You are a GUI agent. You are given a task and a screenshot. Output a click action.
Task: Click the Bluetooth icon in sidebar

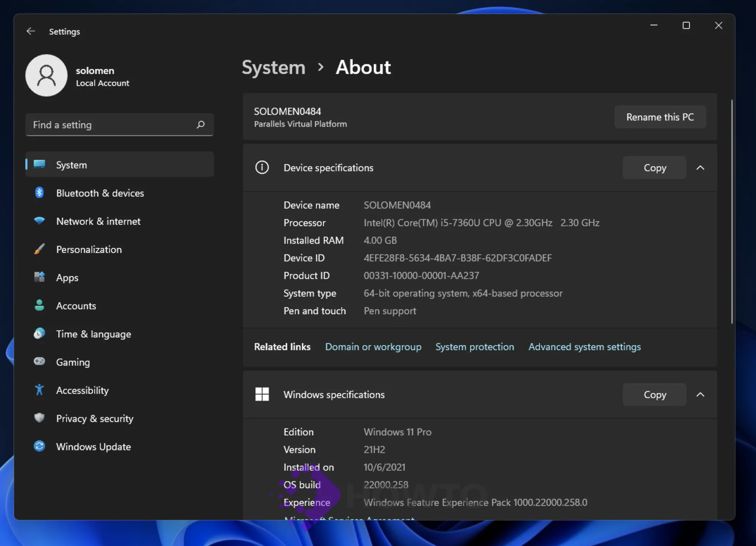click(39, 193)
